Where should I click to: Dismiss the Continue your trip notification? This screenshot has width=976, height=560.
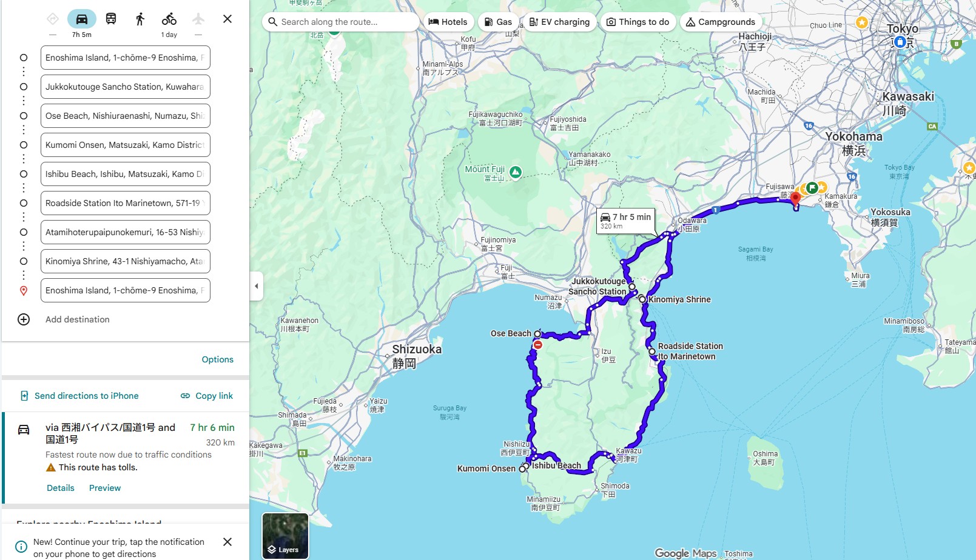click(227, 542)
